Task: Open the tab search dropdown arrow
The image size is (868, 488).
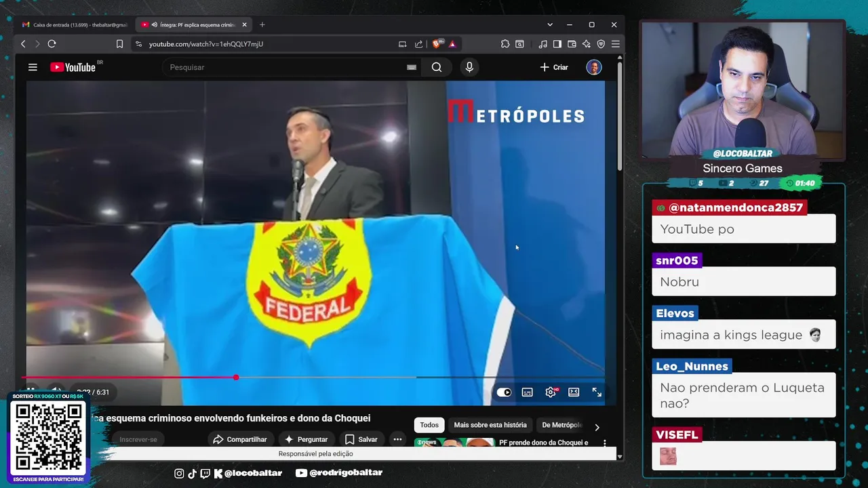Action: (550, 24)
